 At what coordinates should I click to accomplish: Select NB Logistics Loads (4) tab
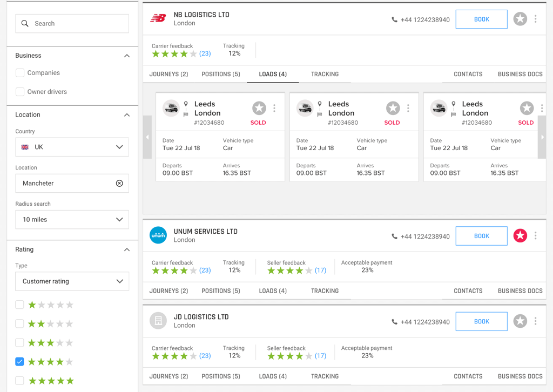273,74
